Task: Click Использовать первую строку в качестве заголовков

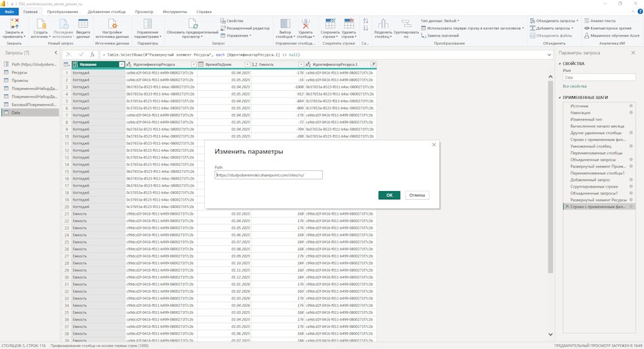Action: pos(472,28)
